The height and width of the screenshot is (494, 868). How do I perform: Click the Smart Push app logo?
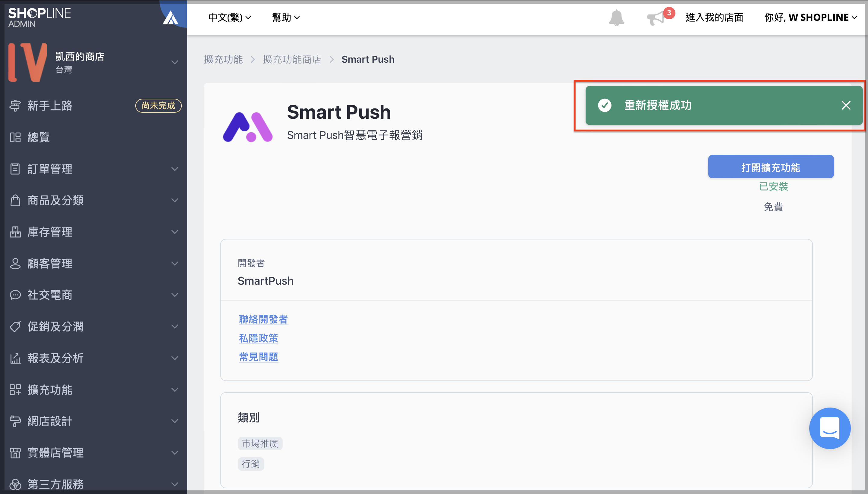click(247, 127)
